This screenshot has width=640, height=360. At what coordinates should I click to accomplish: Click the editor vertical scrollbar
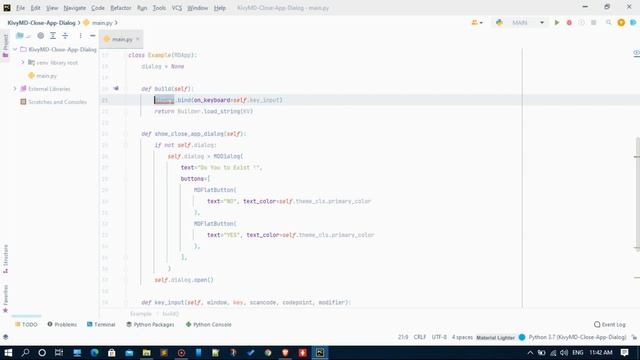pyautogui.click(x=637, y=194)
